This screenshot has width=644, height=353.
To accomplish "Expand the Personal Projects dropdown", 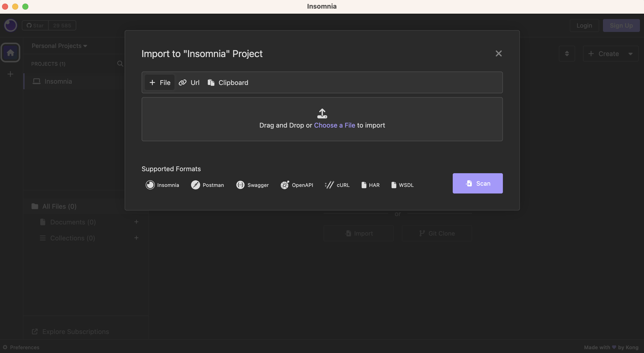I will 59,46.
